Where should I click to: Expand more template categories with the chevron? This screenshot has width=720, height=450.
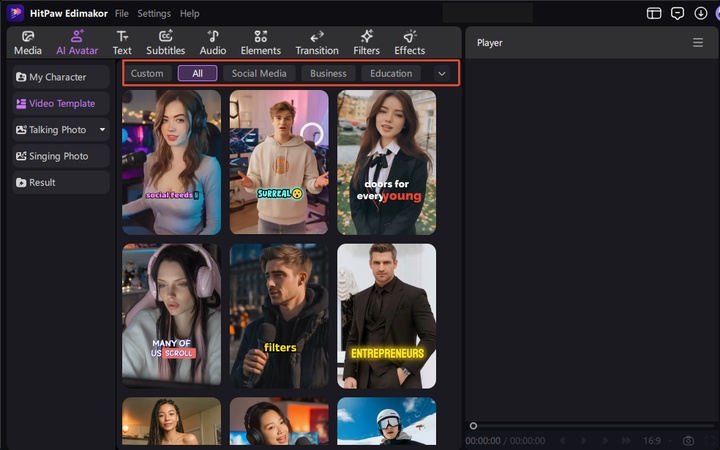coord(442,73)
